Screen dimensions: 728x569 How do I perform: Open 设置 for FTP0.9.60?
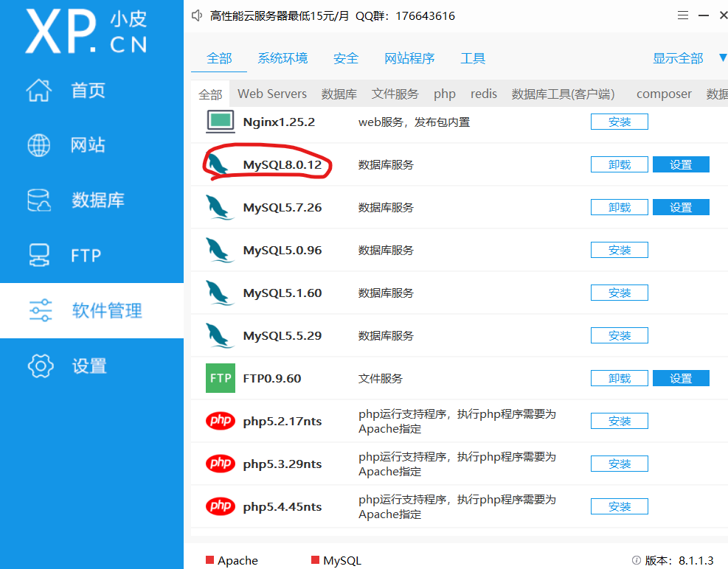pos(681,378)
